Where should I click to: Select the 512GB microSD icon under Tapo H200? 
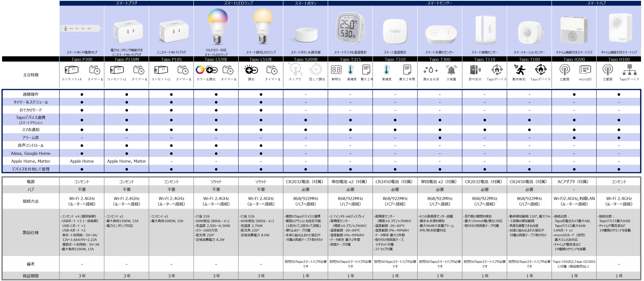585,70
